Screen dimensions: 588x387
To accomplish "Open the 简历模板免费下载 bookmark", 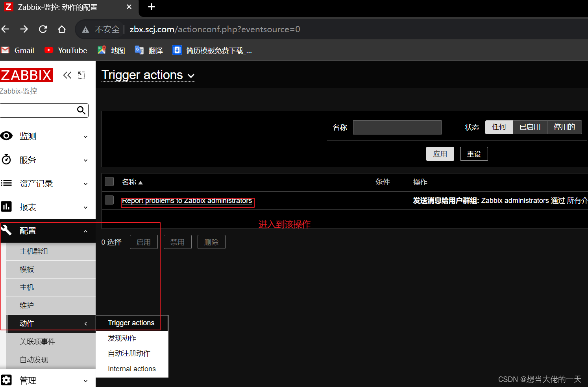I will (x=212, y=50).
